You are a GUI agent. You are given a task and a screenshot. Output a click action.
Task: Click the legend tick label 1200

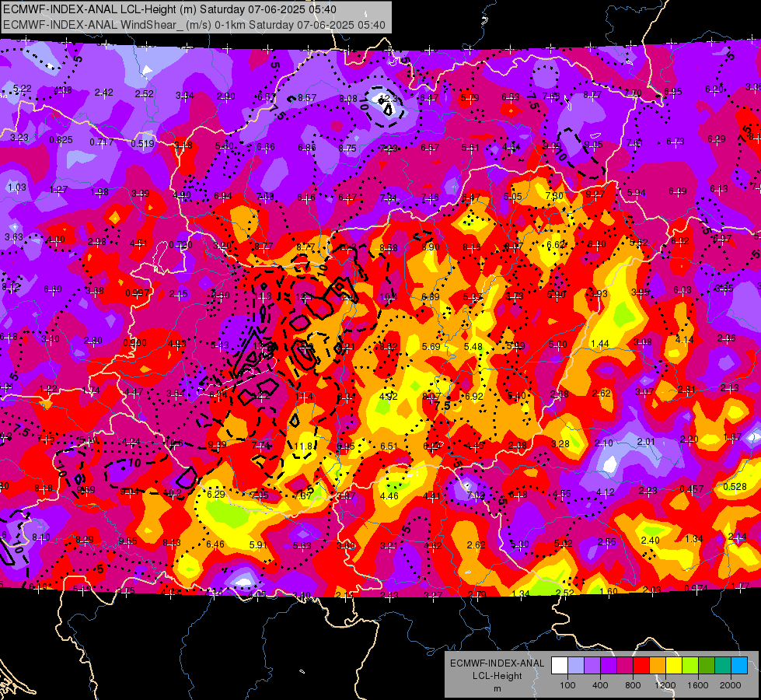pos(665,685)
